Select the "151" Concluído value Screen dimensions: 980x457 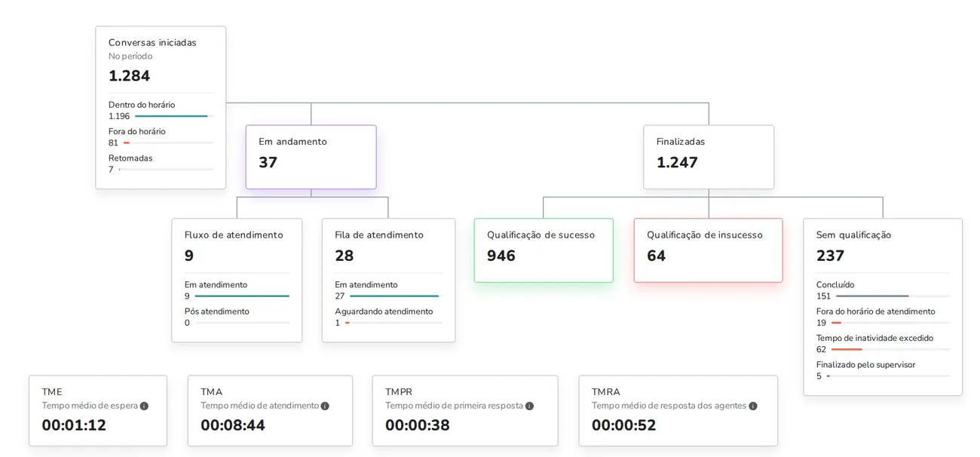(x=823, y=296)
